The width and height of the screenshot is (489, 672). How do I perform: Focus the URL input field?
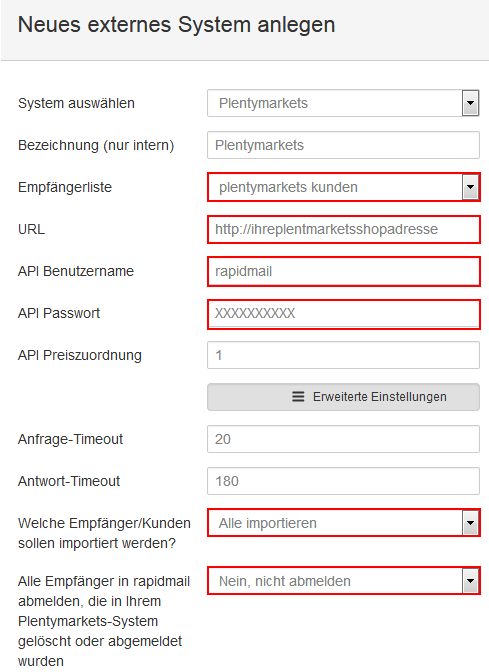click(x=343, y=229)
